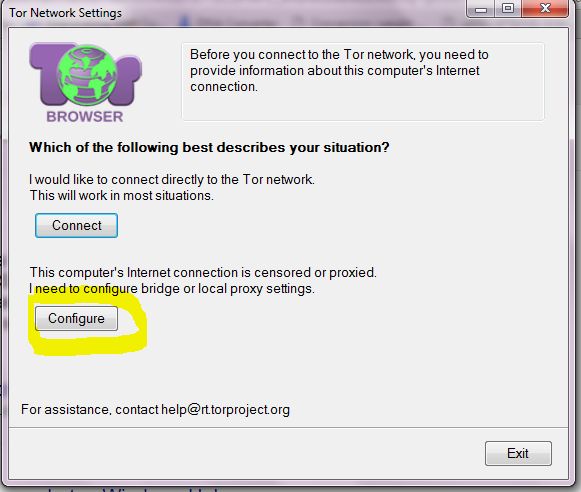Select the help@rt.torproject.org email address
The height and width of the screenshot is (492, 581).
(225, 409)
